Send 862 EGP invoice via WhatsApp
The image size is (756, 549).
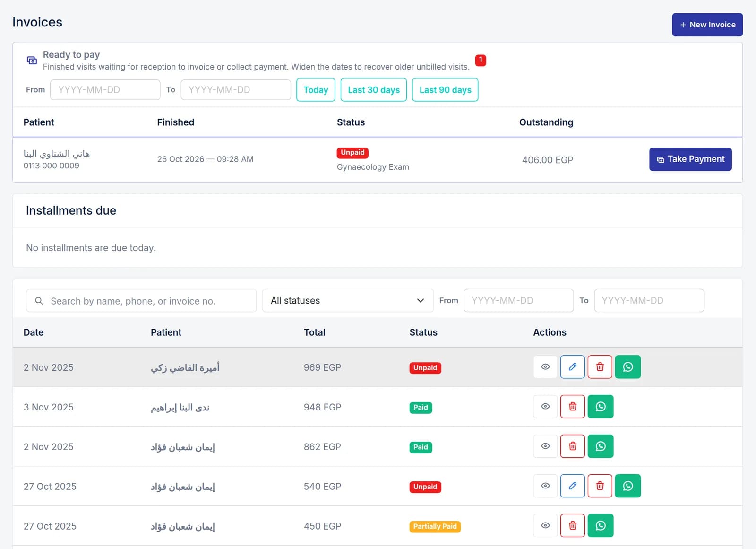click(x=601, y=446)
